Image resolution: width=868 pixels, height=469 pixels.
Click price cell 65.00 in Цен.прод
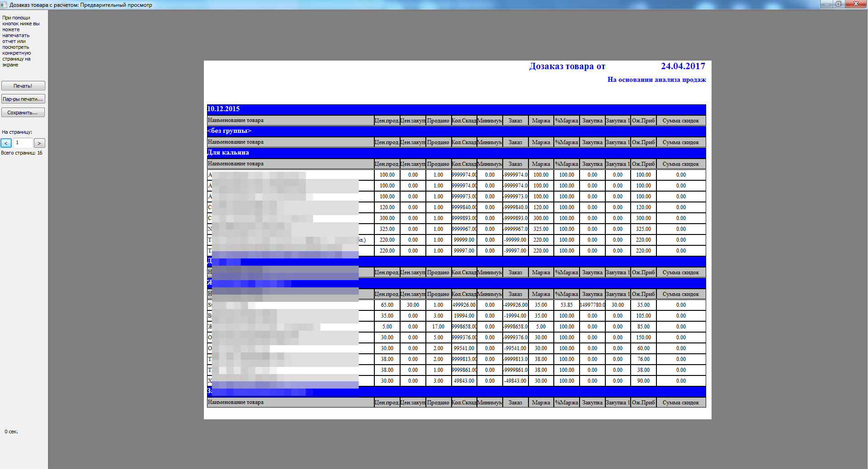tap(387, 305)
